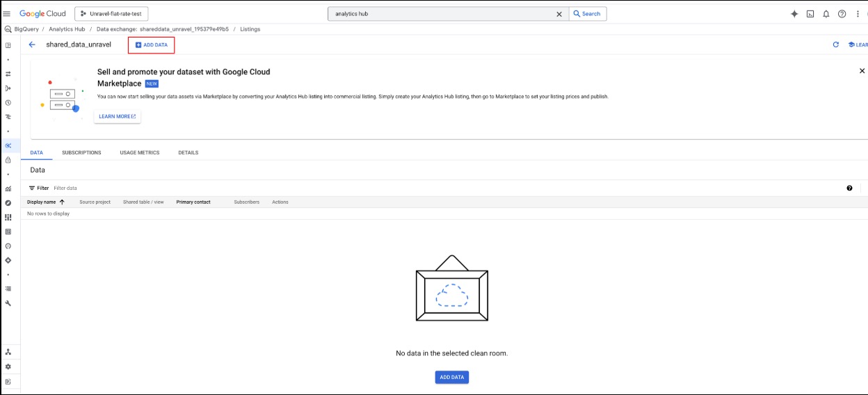Refresh the listing with the reload icon
The image size is (868, 395).
836,45
